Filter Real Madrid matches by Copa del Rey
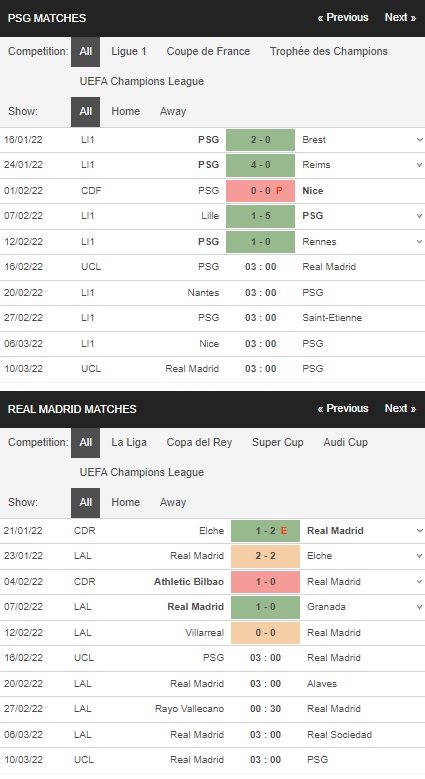Image resolution: width=425 pixels, height=779 pixels. [199, 442]
